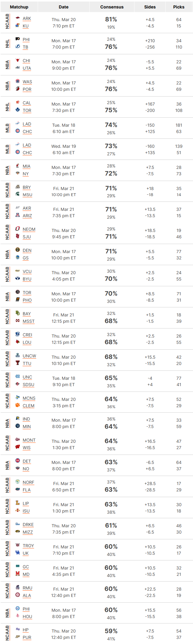The width and height of the screenshot is (193, 644).
Task: Click the Clemson tiger paw logo
Action: (x=17, y=405)
